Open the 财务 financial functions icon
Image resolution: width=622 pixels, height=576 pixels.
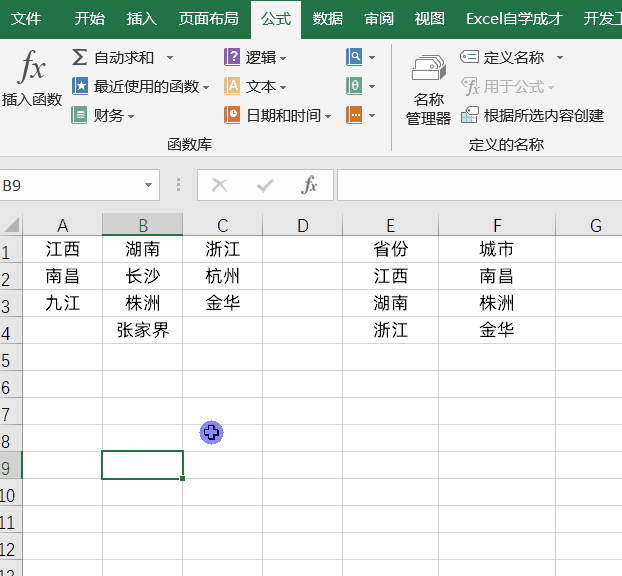[79, 115]
